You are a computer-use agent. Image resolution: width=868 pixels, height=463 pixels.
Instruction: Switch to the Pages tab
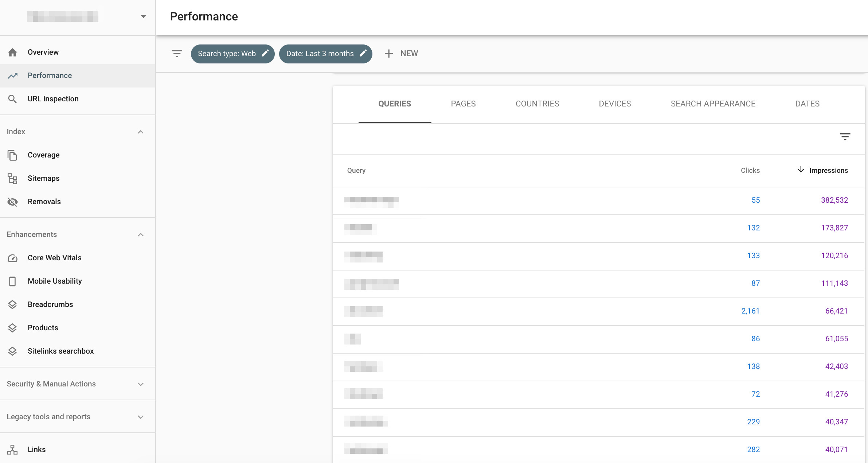pos(463,104)
